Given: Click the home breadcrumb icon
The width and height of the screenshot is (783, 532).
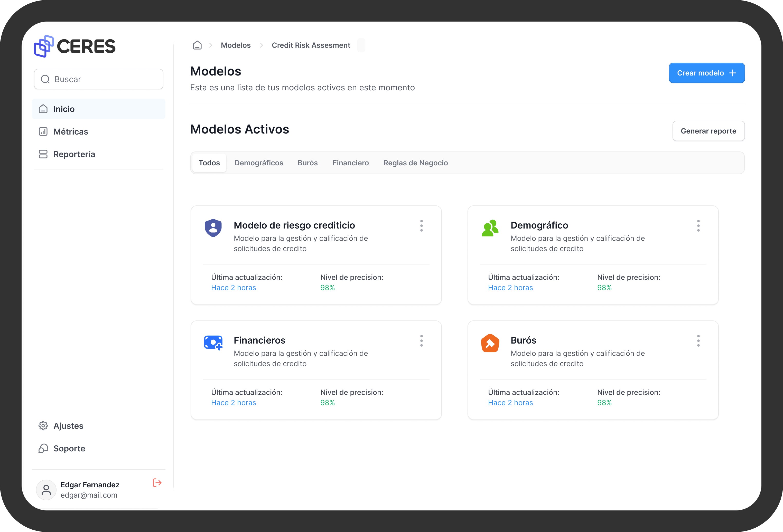Looking at the screenshot, I should (x=197, y=45).
